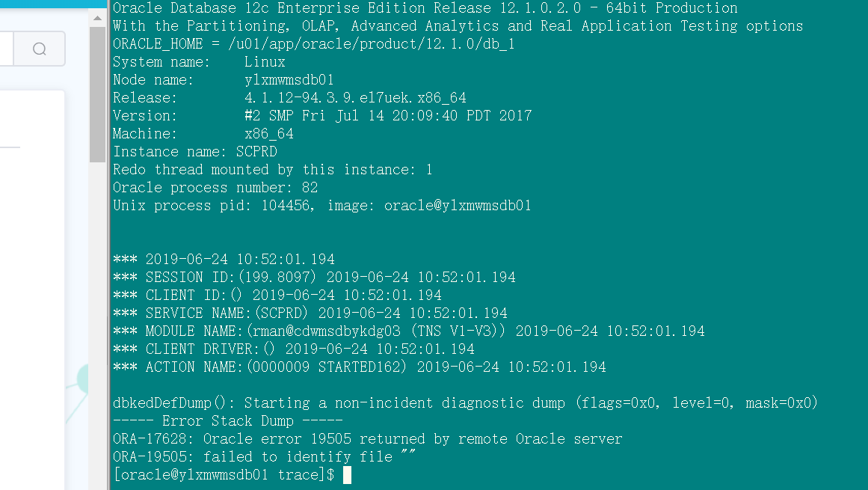Click the Unix process pid line
The image size is (868, 490).
tap(321, 206)
